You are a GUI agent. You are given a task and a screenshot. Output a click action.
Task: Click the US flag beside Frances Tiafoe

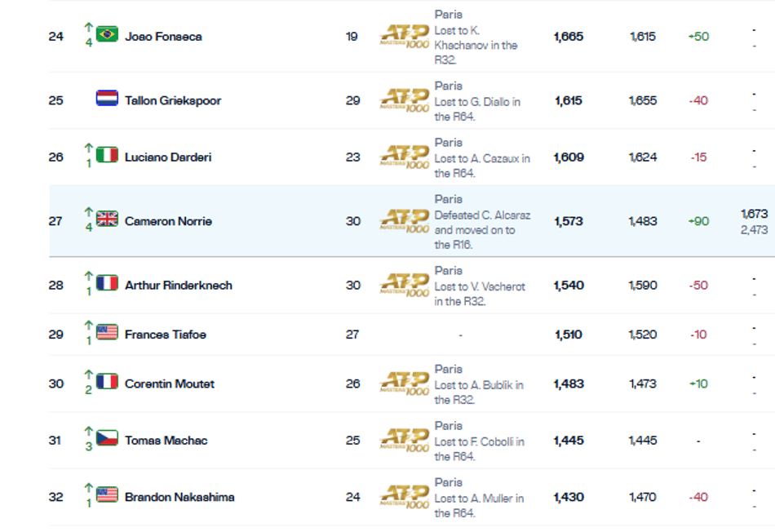(107, 332)
